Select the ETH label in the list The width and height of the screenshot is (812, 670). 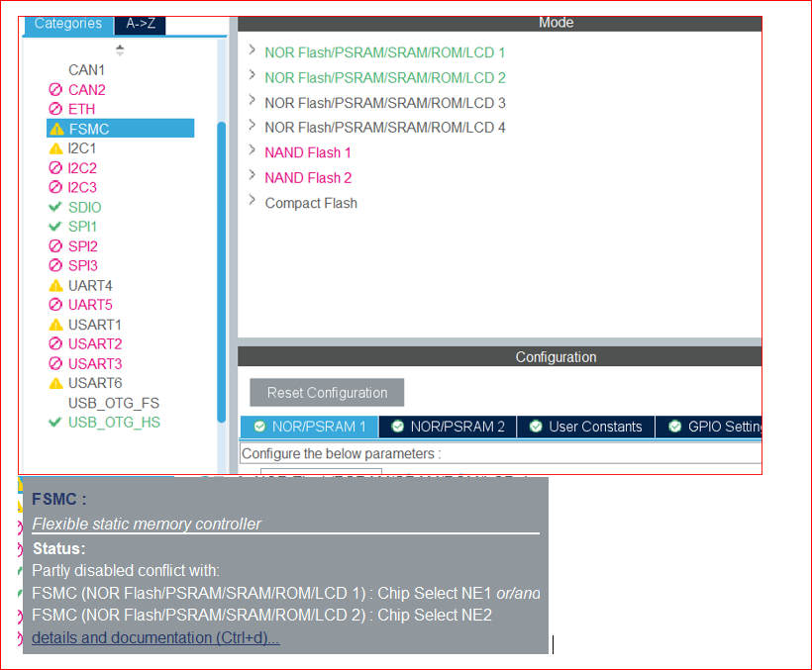pyautogui.click(x=81, y=109)
